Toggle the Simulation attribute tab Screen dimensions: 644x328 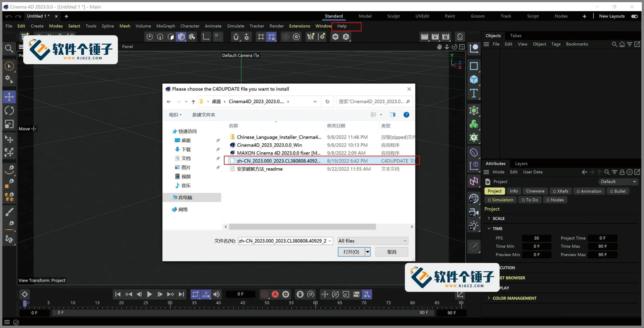coord(500,200)
